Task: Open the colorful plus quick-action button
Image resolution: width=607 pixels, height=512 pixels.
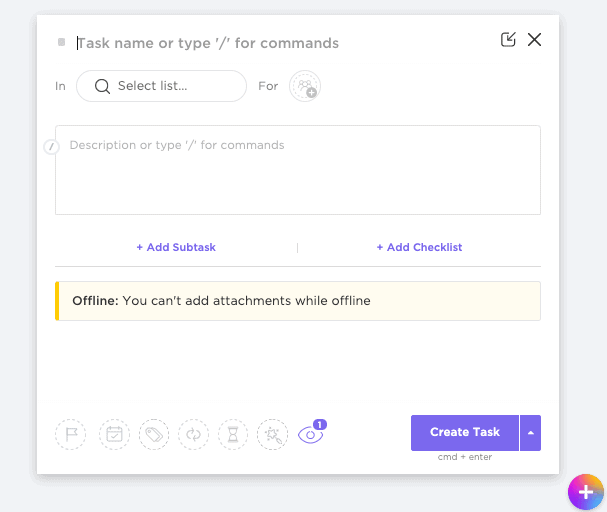Action: click(x=585, y=491)
